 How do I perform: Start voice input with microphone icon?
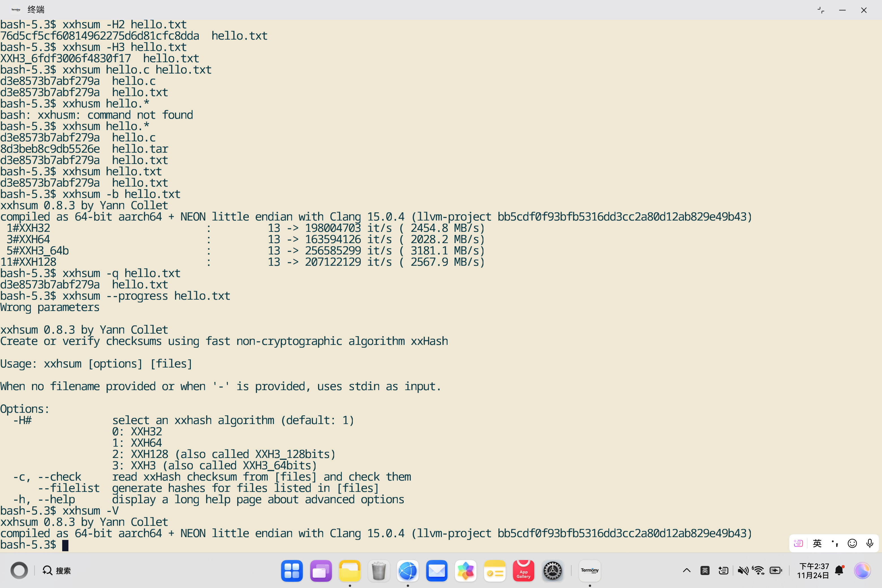[x=870, y=543]
